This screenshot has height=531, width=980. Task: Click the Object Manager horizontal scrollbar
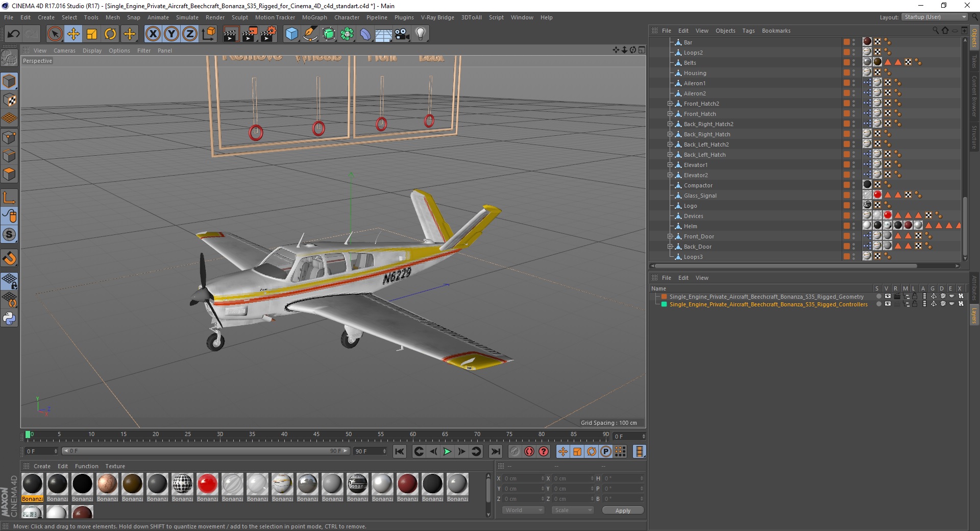[786, 265]
